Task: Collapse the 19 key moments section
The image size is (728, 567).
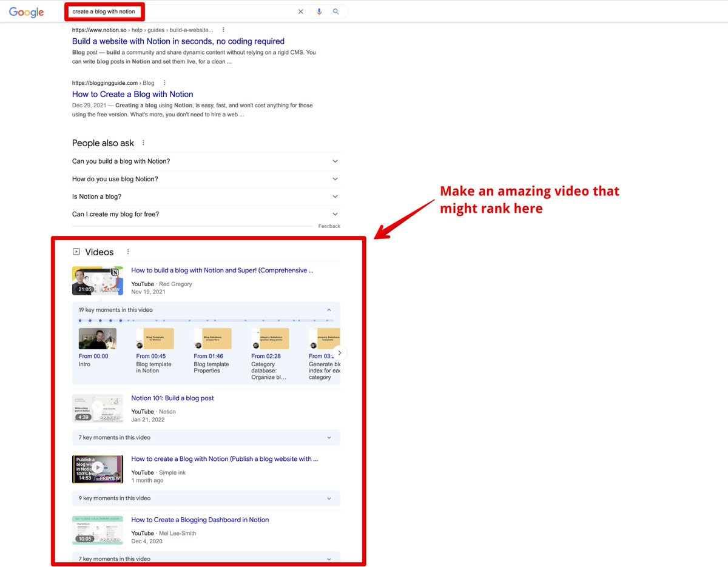Action: click(x=329, y=310)
